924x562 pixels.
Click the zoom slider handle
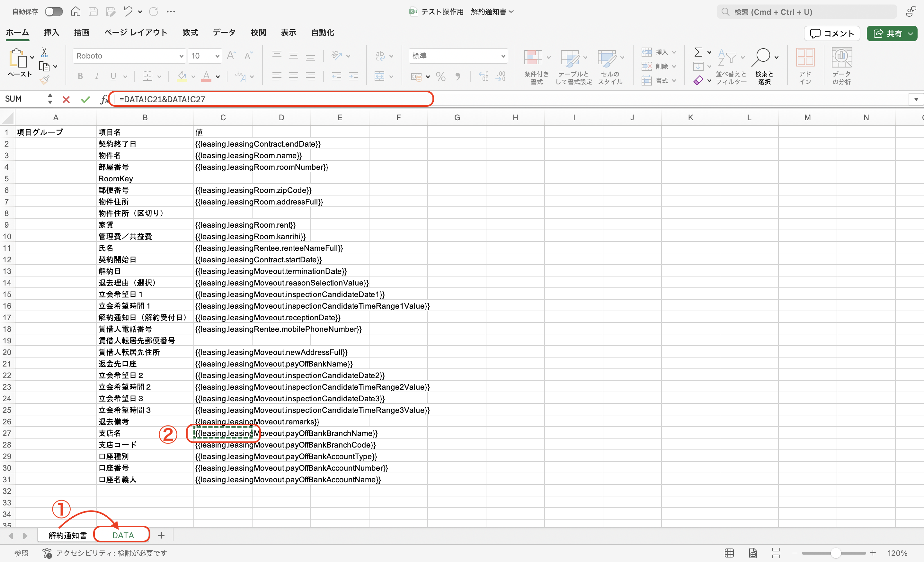(x=836, y=553)
